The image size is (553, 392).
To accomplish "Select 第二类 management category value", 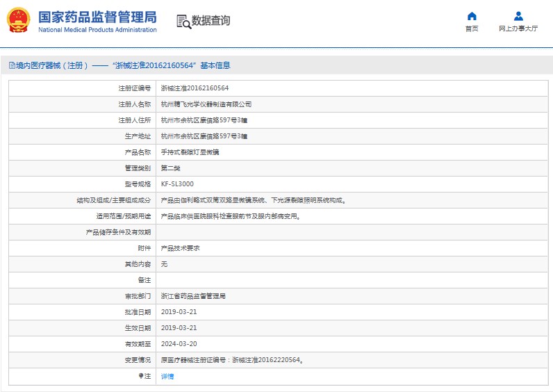I will pos(170,168).
